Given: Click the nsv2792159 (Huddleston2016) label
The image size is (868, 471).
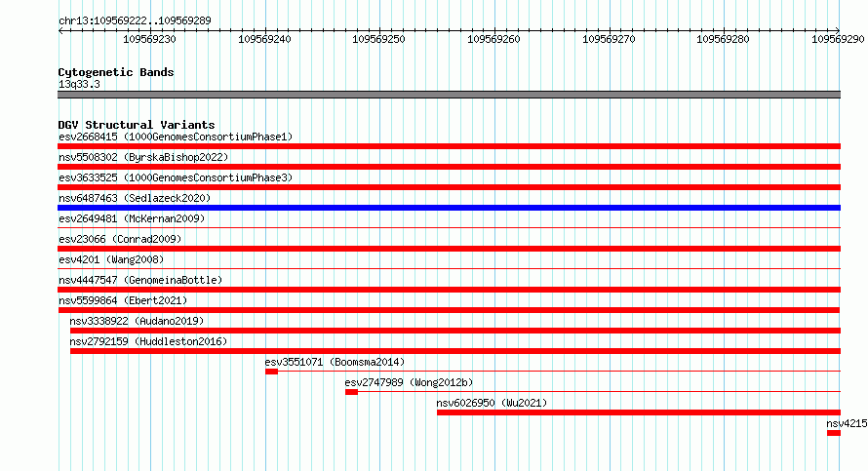Looking at the screenshot, I should (x=148, y=341).
